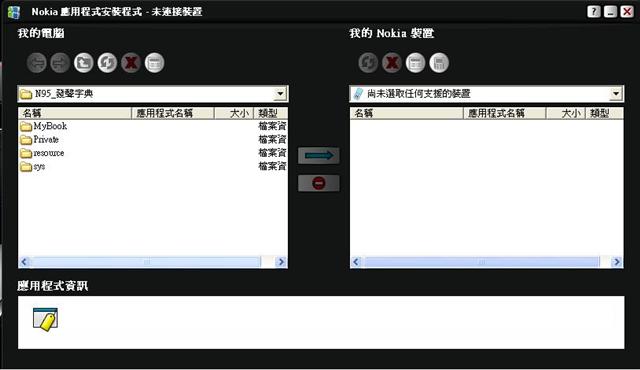
Task: Click the Nokia application icon in title bar
Action: point(14,12)
